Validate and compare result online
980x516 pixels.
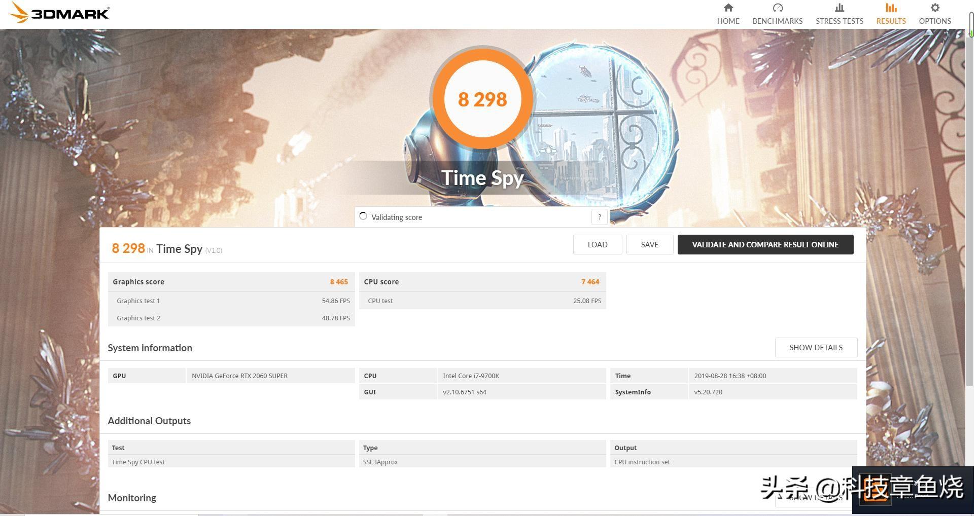pos(765,245)
